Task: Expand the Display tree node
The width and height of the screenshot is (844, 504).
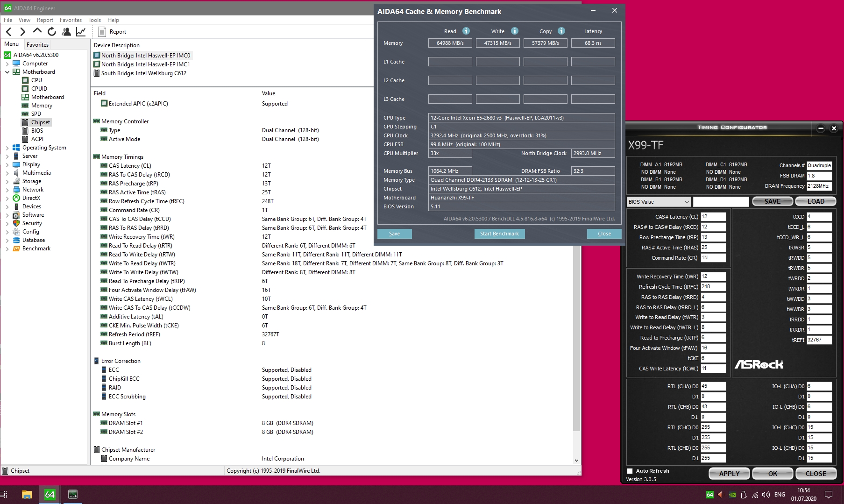Action: [x=7, y=164]
